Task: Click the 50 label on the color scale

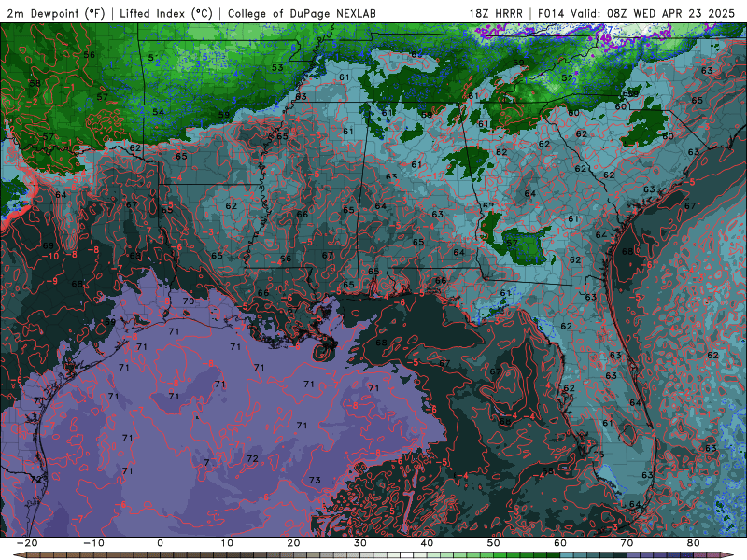Action: tap(494, 543)
